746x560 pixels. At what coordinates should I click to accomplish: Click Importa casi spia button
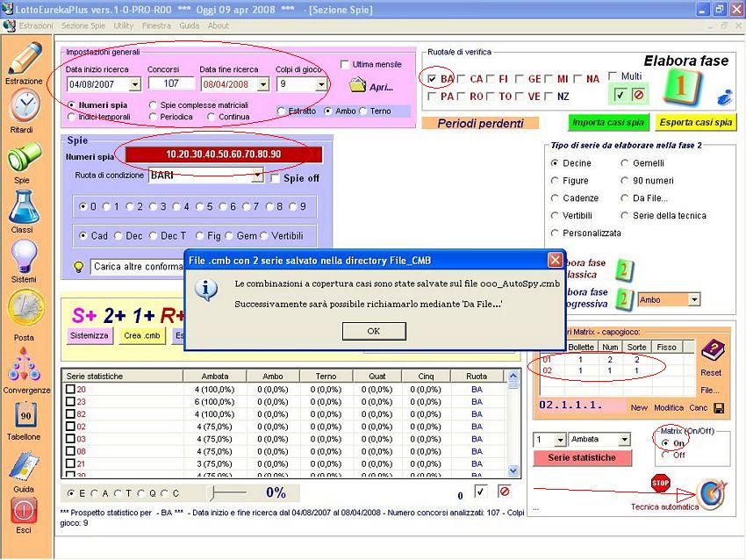tap(607, 122)
